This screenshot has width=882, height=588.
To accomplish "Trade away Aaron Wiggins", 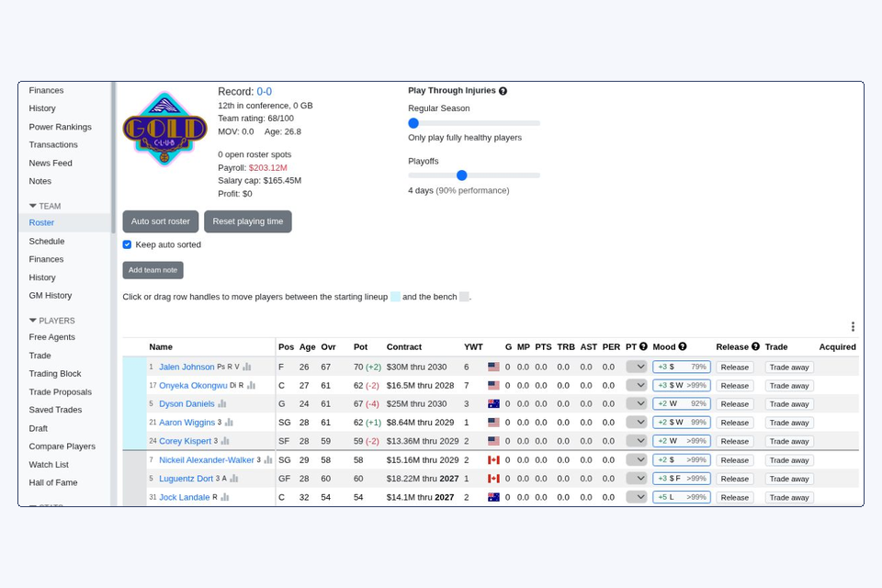I will 789,423.
